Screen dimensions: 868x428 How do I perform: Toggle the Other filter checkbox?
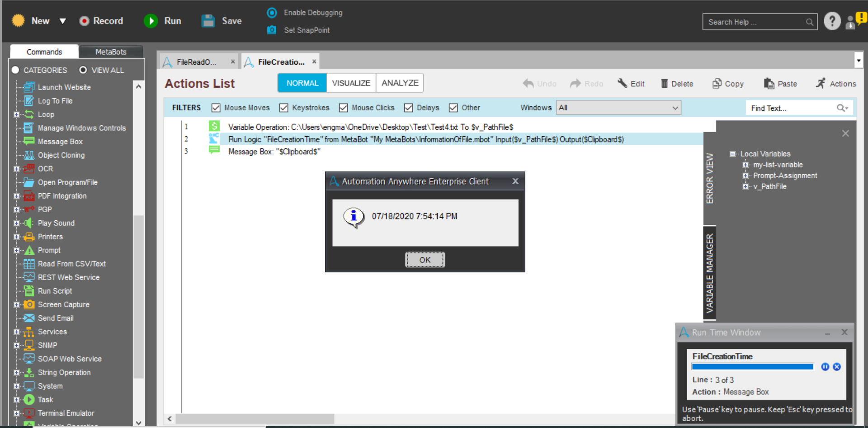pyautogui.click(x=453, y=108)
